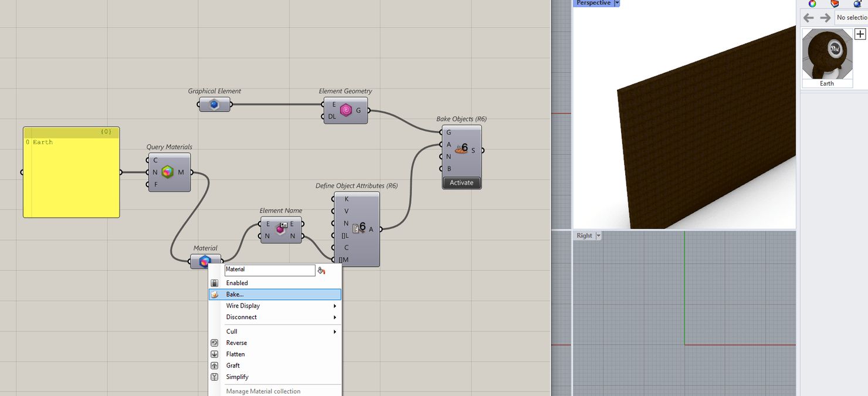Select the Element Name component icon
Screen dimensions: 868x396
point(282,229)
